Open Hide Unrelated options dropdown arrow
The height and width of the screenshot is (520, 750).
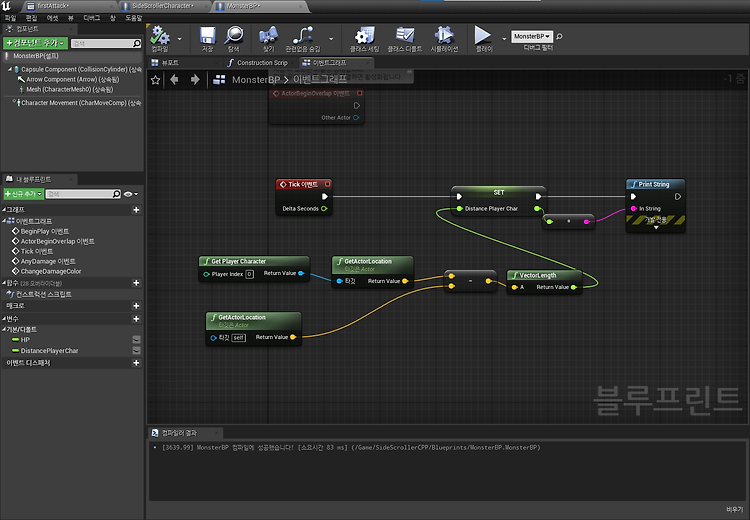coord(331,39)
